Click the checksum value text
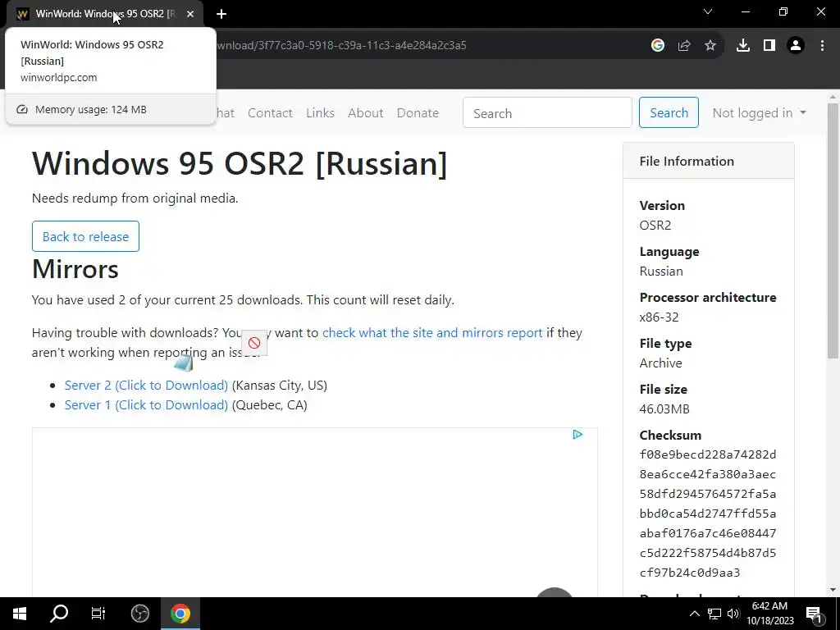 click(x=708, y=514)
